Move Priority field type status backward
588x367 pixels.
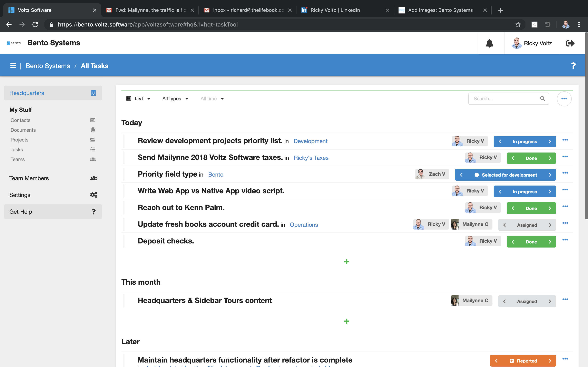pyautogui.click(x=461, y=175)
